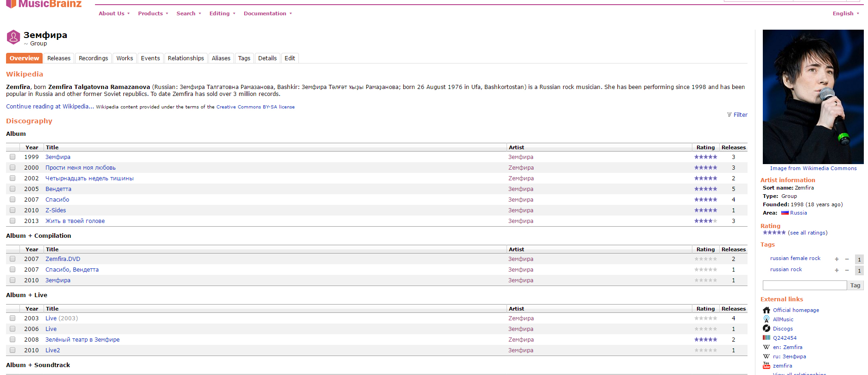Image resolution: width=868 pixels, height=375 pixels.
Task: Check the Прости меня моя любовь checkbox
Action: pos(13,167)
